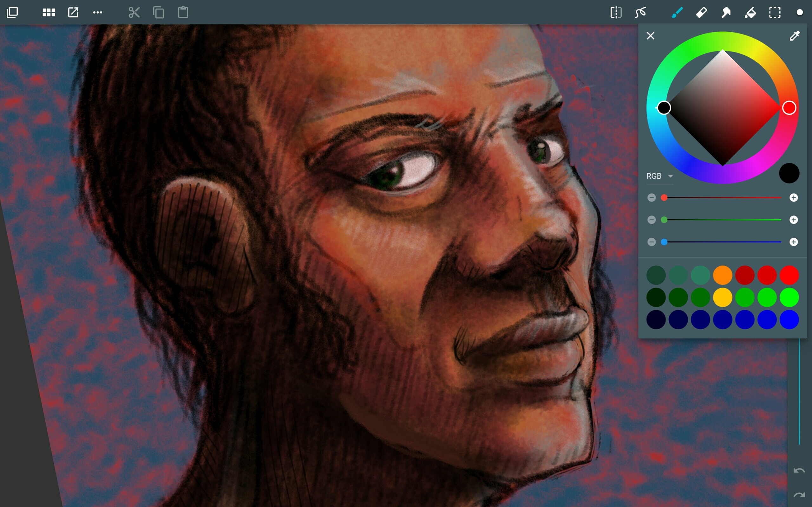Open the rectangular Selection tool
The image size is (812, 507).
pos(776,12)
